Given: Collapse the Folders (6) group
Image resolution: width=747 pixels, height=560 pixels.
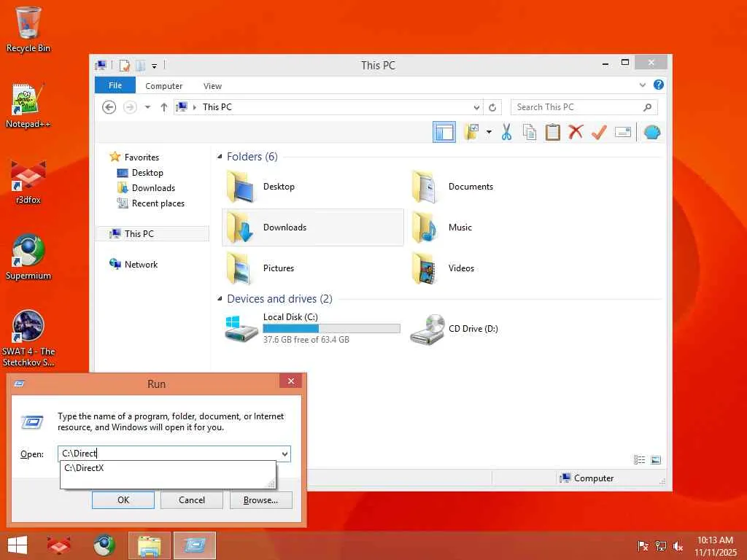Looking at the screenshot, I should pyautogui.click(x=220, y=157).
